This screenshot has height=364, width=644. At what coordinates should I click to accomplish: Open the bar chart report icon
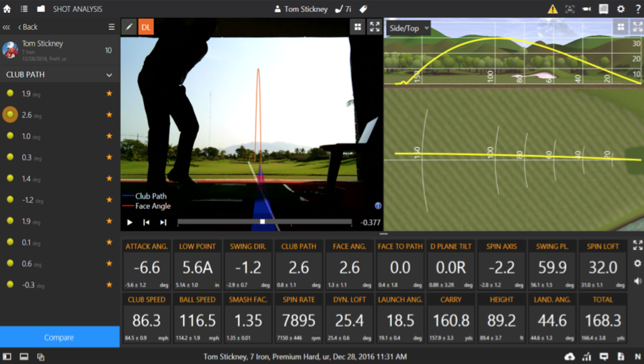587,357
